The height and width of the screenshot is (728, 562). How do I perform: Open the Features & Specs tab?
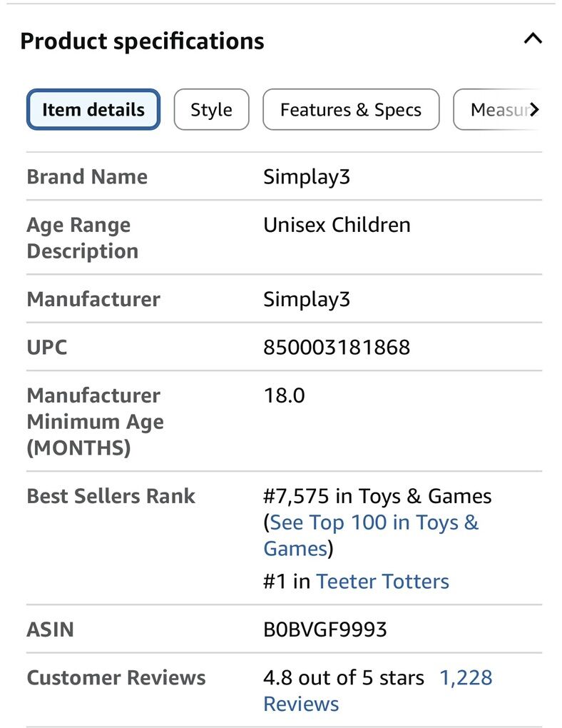pos(350,110)
